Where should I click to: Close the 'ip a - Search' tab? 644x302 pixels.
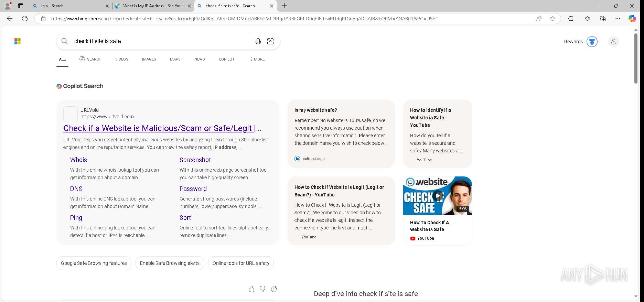pyautogui.click(x=107, y=6)
